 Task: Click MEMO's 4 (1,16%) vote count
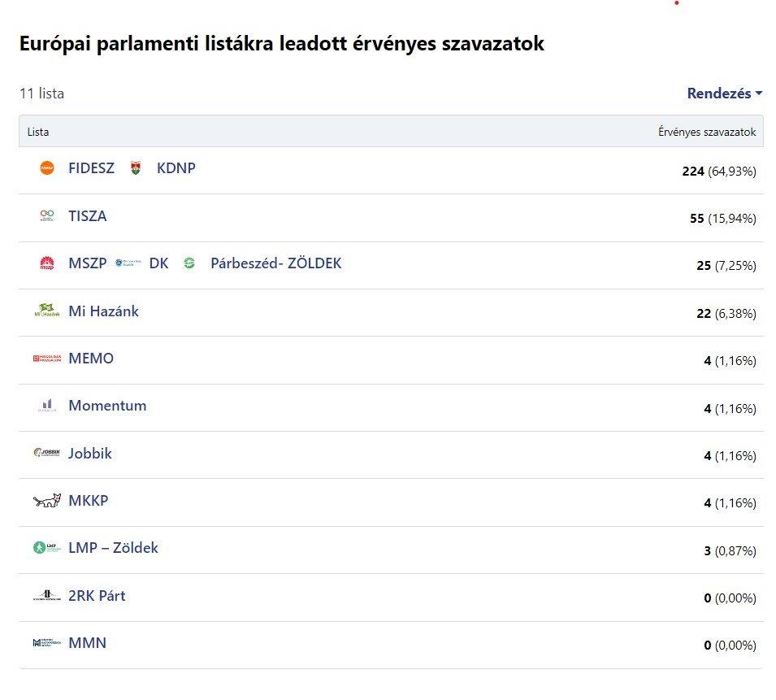(730, 361)
